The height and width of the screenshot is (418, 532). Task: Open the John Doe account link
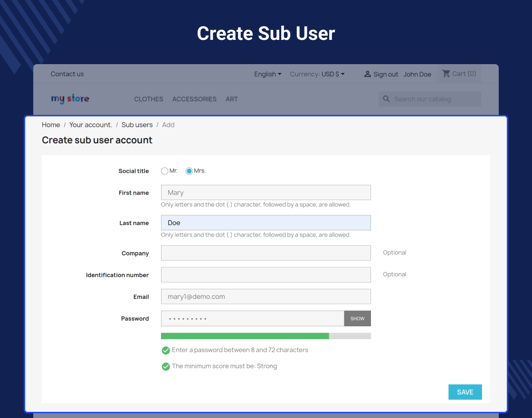pos(418,74)
